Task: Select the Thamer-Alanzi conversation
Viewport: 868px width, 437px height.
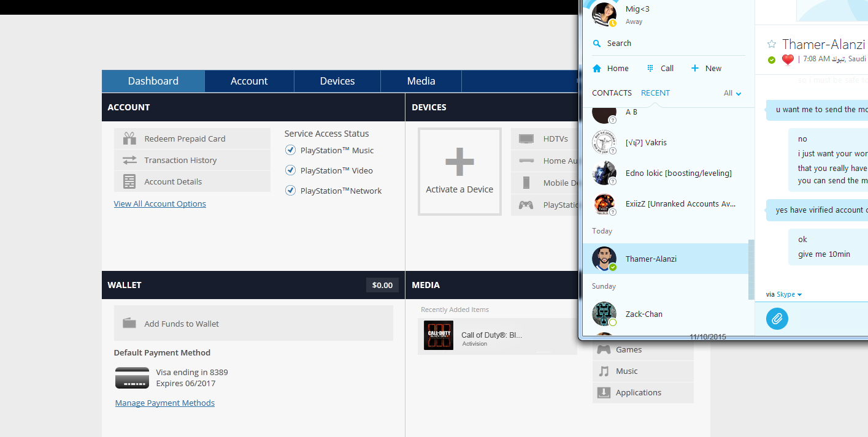Action: tap(665, 259)
